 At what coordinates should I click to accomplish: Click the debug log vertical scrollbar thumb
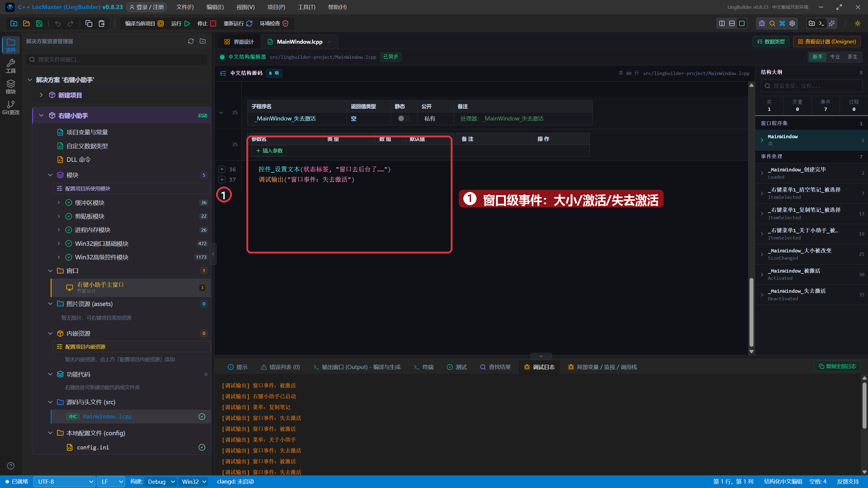(864, 405)
